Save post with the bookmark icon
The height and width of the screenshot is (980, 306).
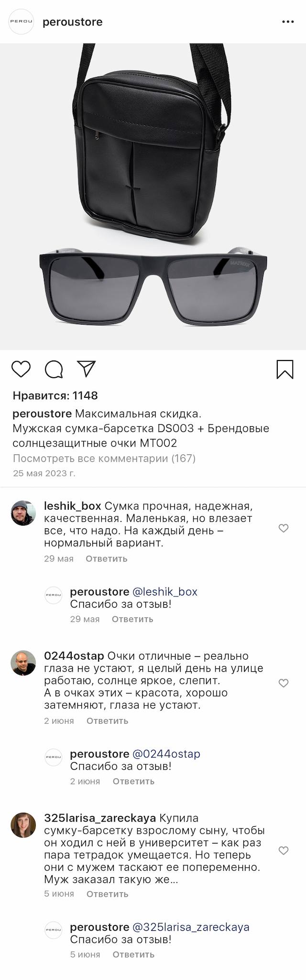(285, 369)
